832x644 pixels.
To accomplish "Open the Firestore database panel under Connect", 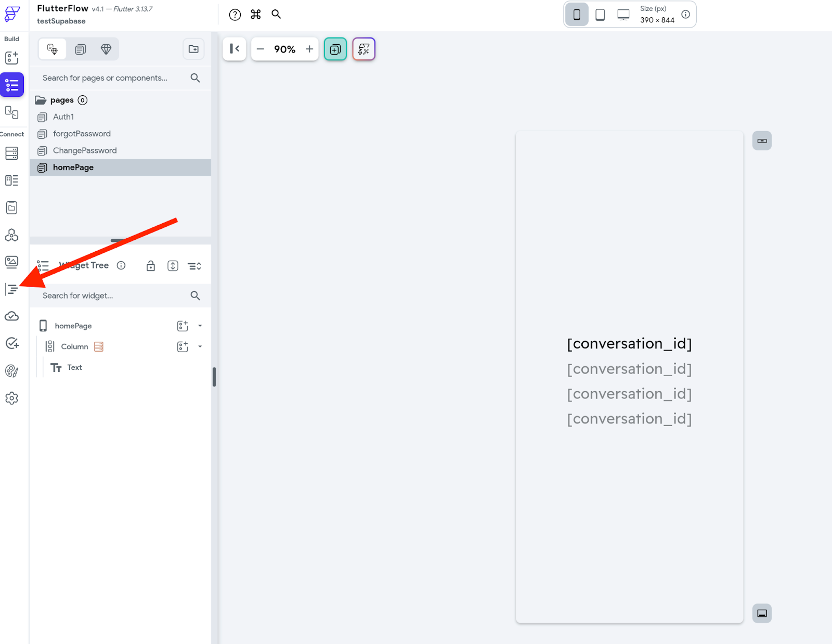I will 11,153.
